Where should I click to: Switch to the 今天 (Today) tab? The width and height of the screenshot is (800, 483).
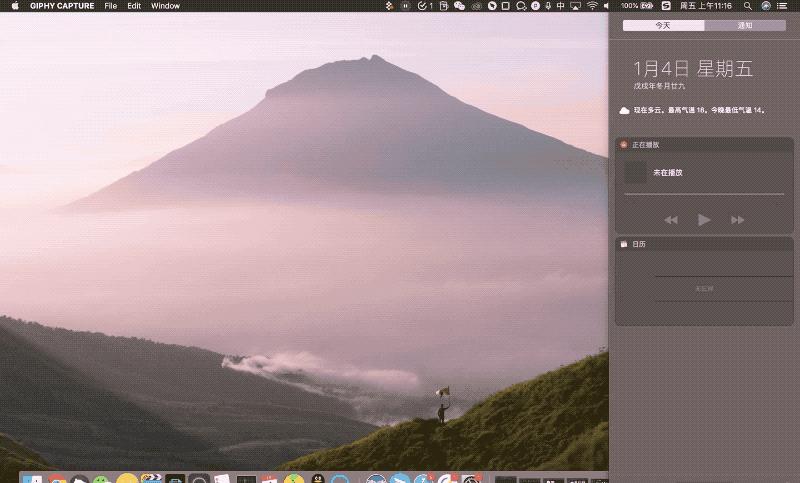663,24
